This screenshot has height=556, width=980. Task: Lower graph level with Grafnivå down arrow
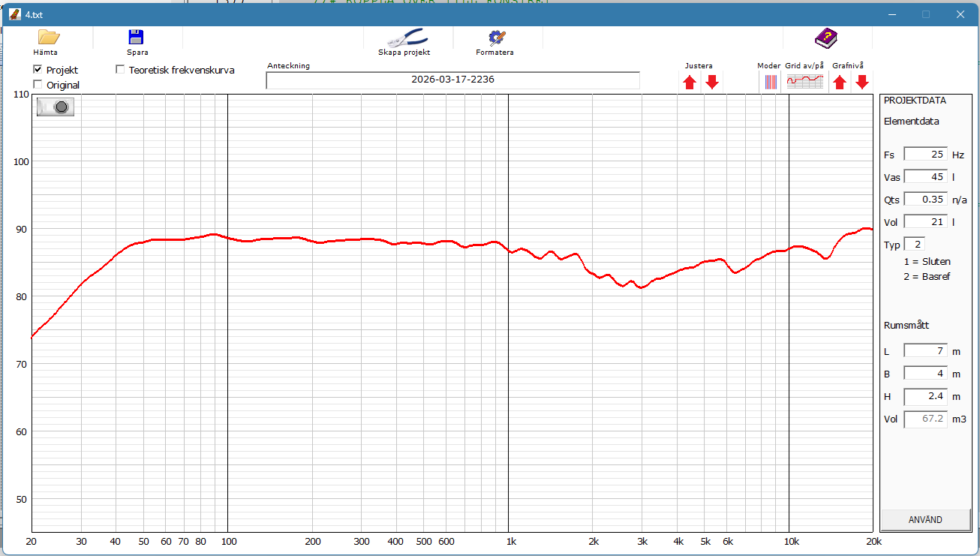click(x=862, y=83)
